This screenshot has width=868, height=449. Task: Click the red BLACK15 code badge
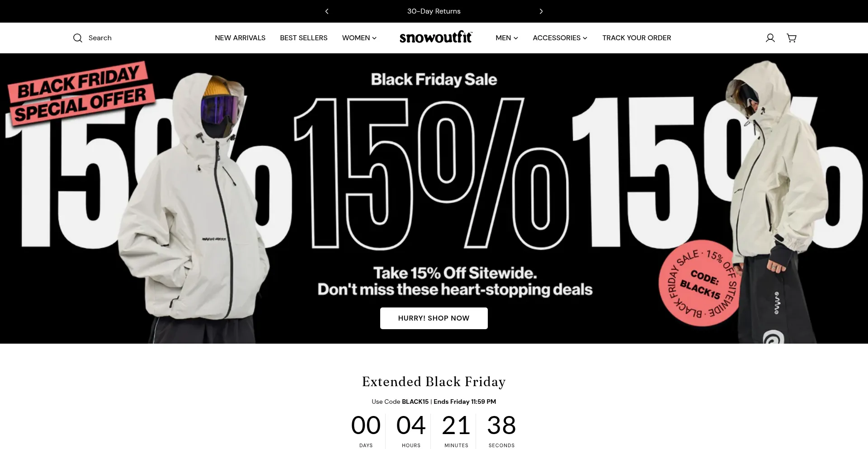[699, 283]
